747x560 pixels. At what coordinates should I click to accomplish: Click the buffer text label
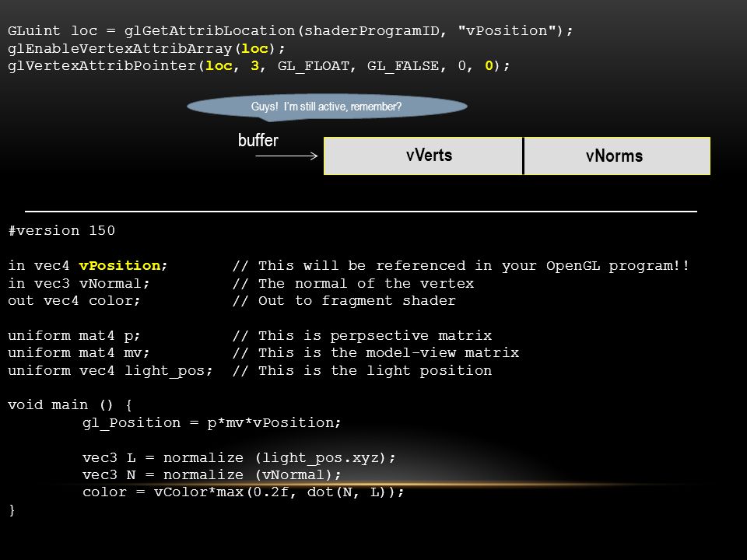(258, 141)
